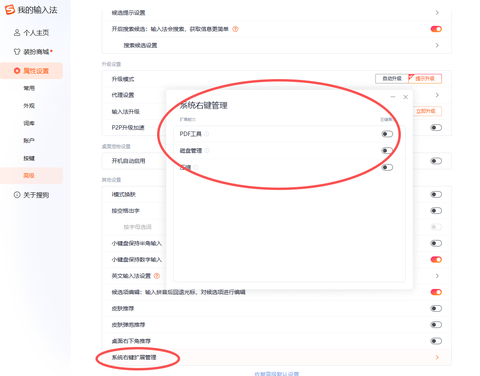Viewport: 480px width, 376px height.
Task: Close the 系统右键管理 dialog
Action: pos(406,97)
